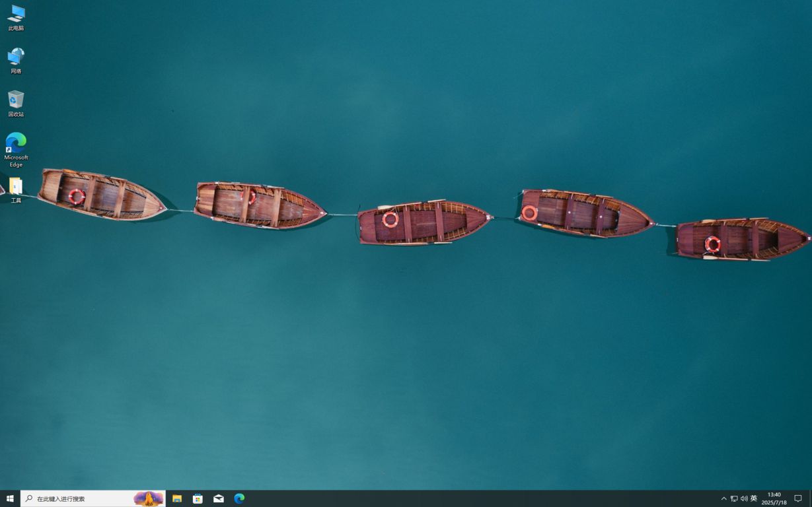
Task: Start Edge from the taskbar
Action: point(239,498)
